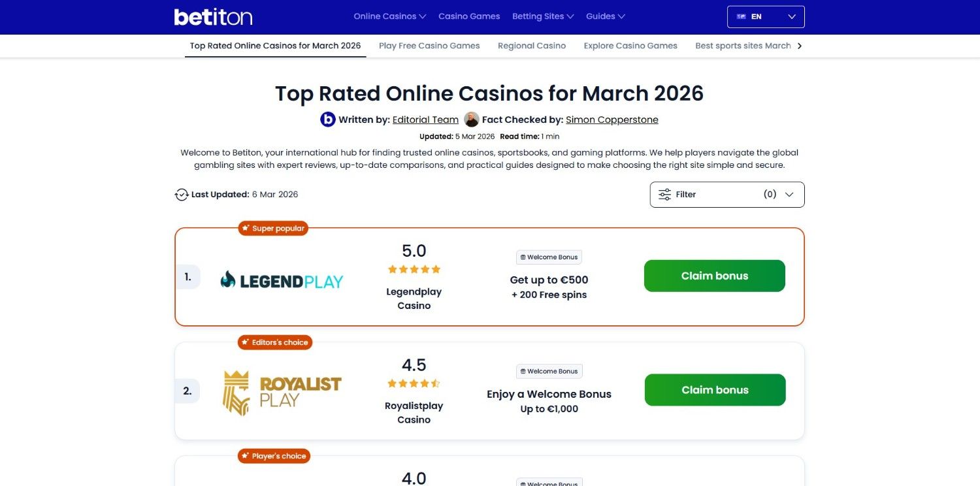Claim the Legendplay Casino bonus
Screen dimensions: 980x486
[x=714, y=276]
